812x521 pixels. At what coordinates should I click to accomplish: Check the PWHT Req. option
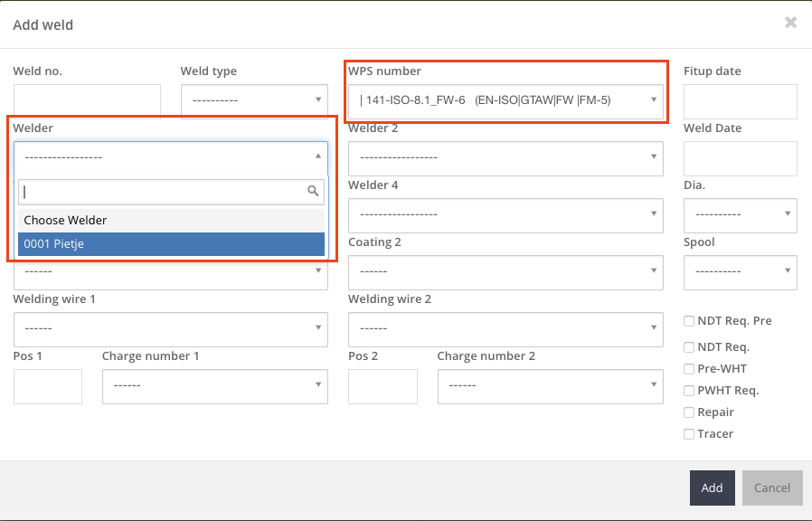689,391
